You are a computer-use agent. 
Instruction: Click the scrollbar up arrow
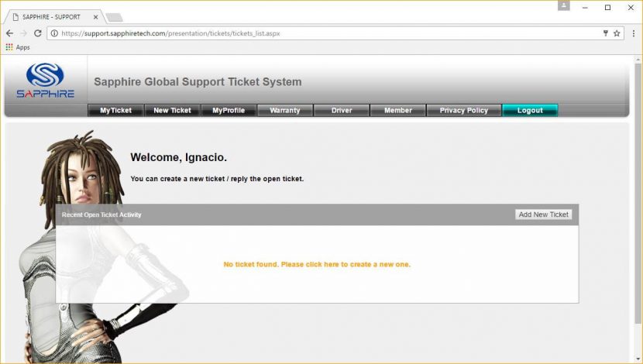pyautogui.click(x=638, y=60)
